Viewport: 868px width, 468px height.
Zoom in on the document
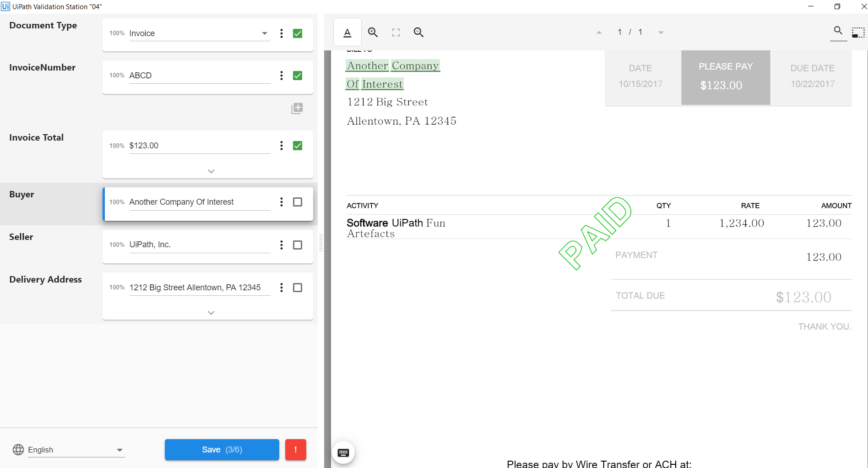coord(373,33)
